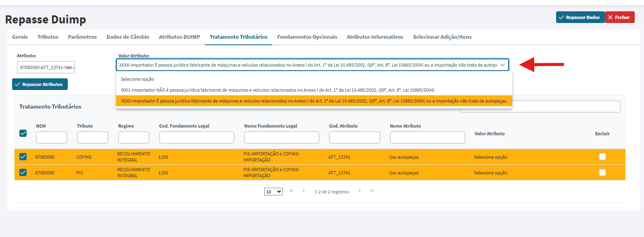Click 'Uso autopeças' in the PIS row
644x237 pixels.
coord(404,173)
